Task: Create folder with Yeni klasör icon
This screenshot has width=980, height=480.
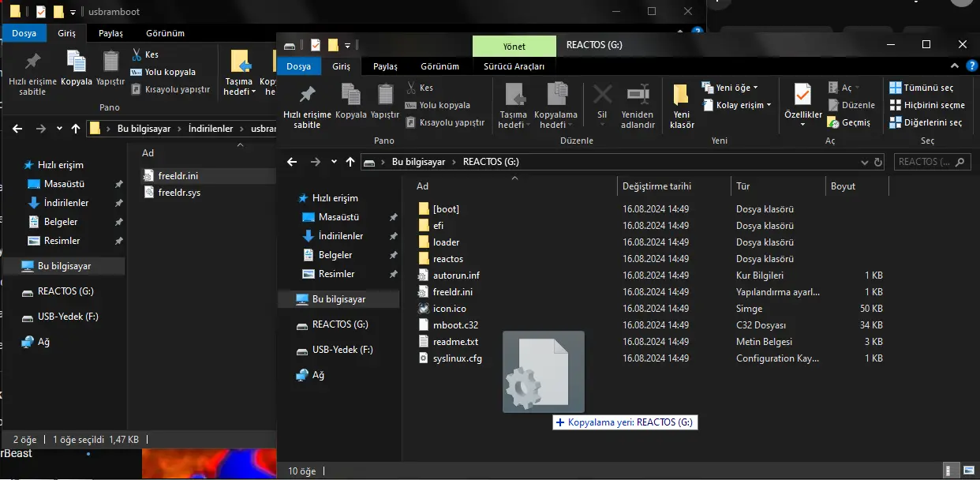Action: [x=682, y=95]
